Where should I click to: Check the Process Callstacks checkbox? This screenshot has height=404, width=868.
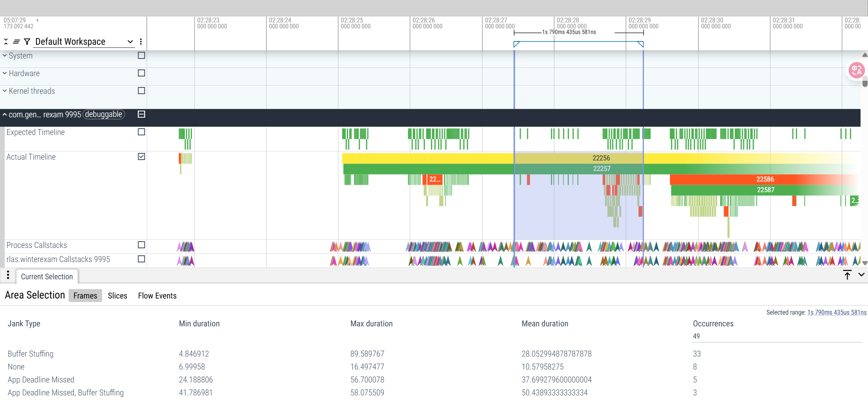(x=142, y=245)
